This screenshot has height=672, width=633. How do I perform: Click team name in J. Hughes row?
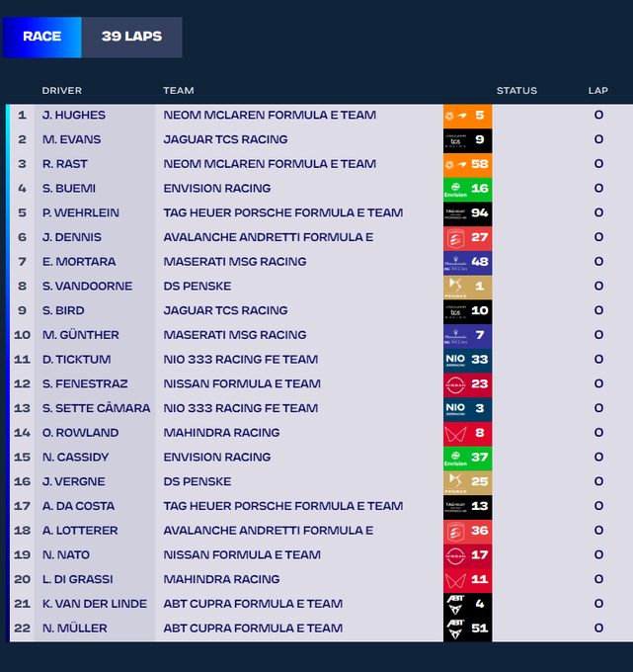tap(270, 115)
